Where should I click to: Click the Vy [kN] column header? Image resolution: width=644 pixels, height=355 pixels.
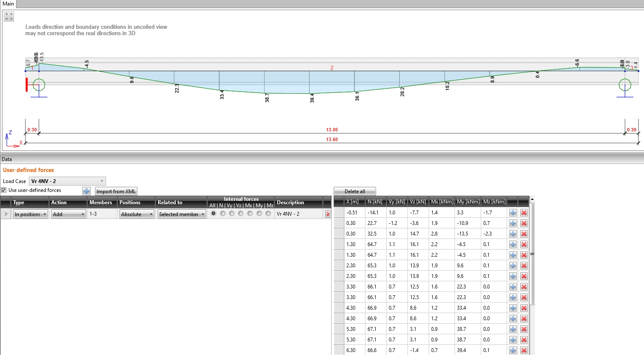397,202
